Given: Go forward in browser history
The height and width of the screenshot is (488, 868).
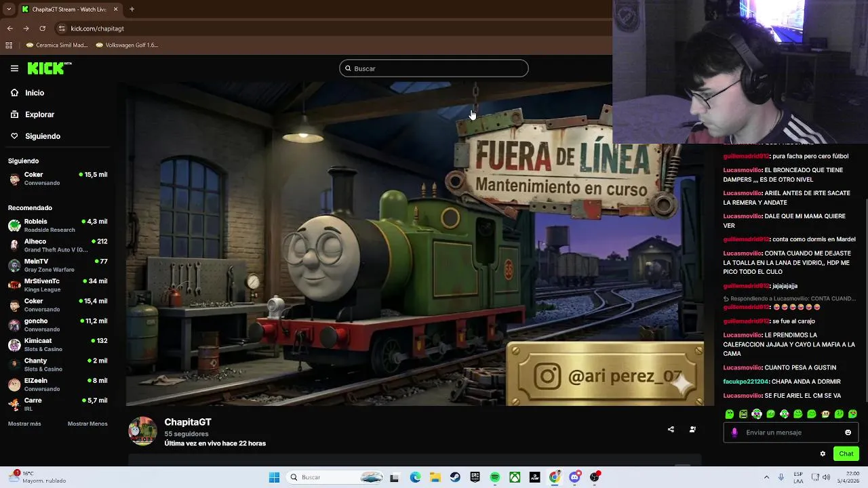Looking at the screenshot, I should 26,28.
